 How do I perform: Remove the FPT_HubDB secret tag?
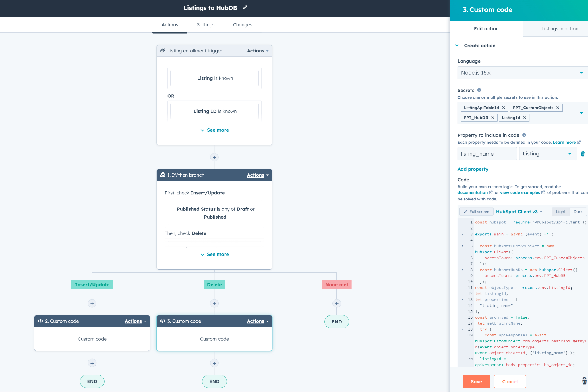493,118
